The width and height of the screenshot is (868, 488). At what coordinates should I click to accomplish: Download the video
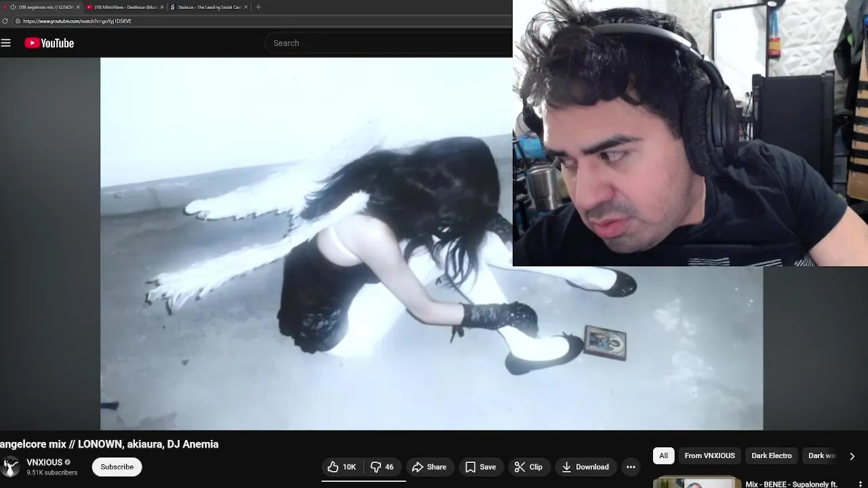click(586, 467)
